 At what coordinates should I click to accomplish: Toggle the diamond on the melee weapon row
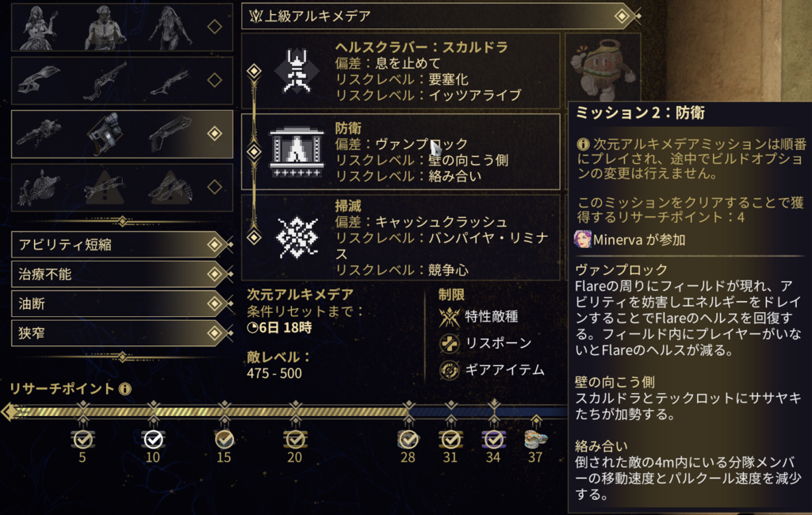pos(214,187)
